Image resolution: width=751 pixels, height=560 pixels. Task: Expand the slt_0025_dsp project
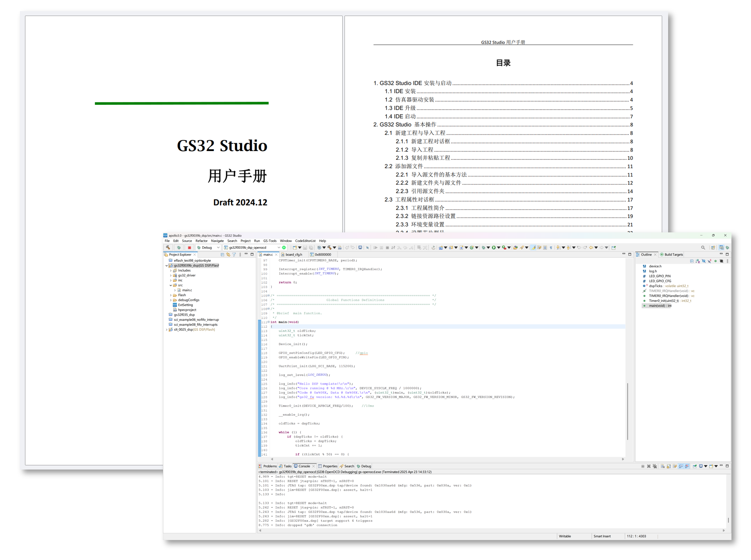167,330
